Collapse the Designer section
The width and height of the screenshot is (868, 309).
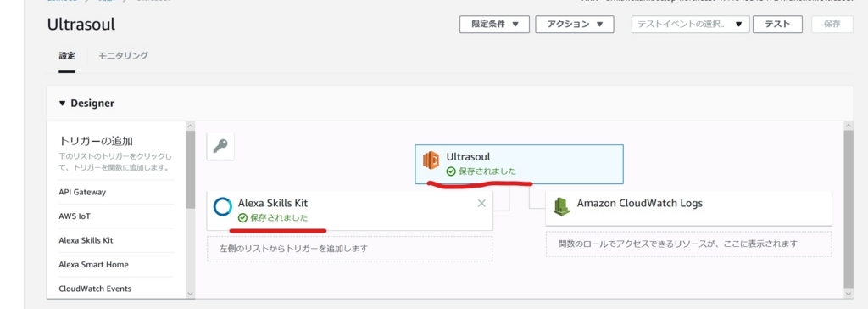pos(62,104)
